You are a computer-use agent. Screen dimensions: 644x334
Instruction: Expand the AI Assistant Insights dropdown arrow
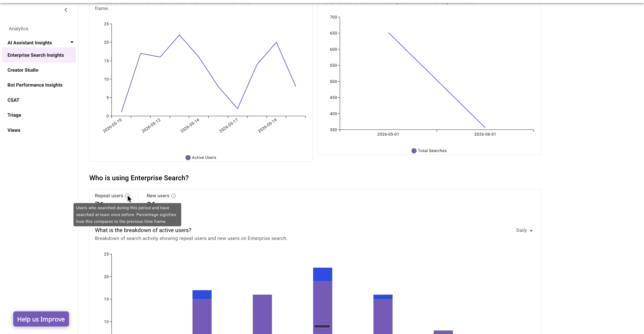(72, 42)
